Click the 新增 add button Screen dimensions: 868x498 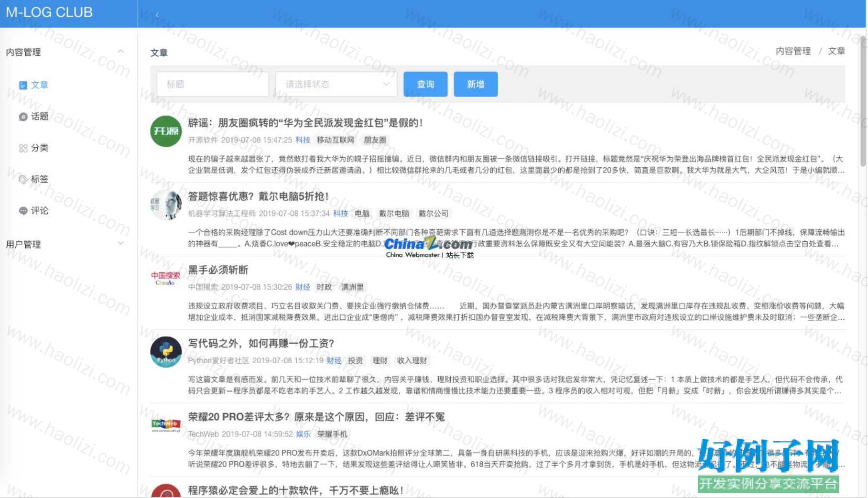476,84
